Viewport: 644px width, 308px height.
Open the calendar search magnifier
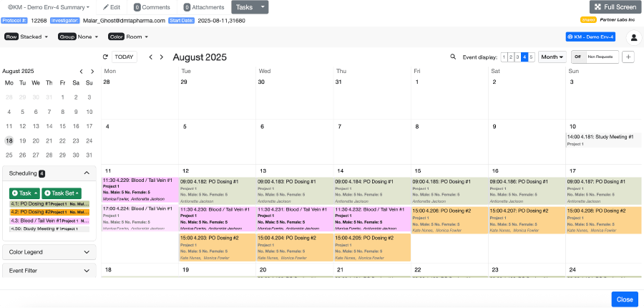[x=453, y=57]
